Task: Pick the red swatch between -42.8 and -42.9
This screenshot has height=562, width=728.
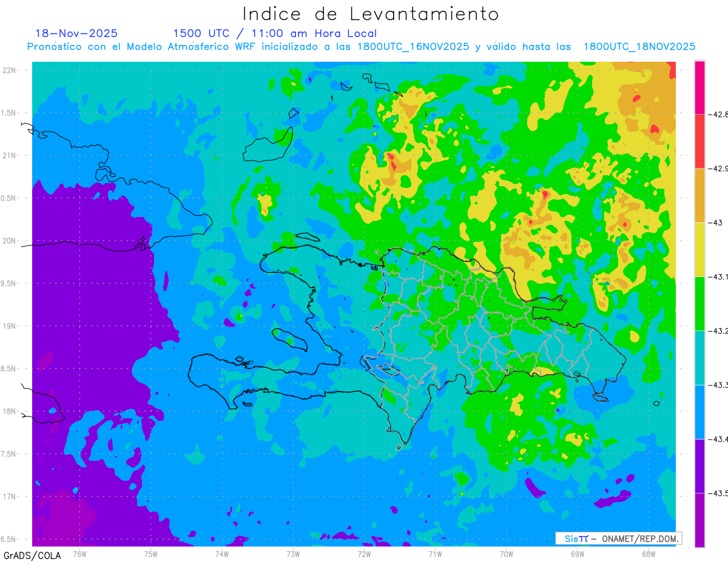Action: pyautogui.click(x=699, y=141)
